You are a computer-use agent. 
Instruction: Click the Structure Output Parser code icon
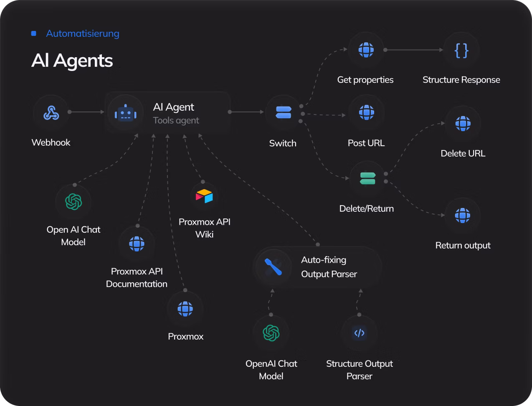[360, 333]
